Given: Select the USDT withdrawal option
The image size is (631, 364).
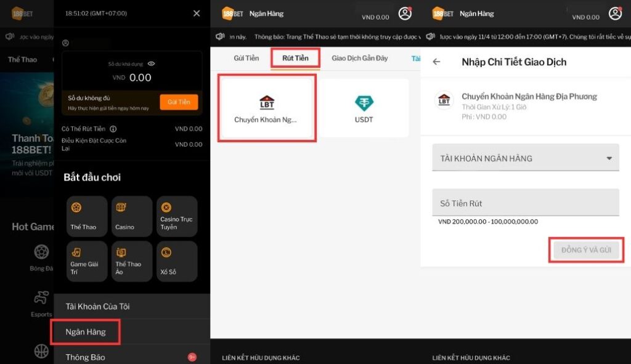Looking at the screenshot, I should (x=364, y=108).
